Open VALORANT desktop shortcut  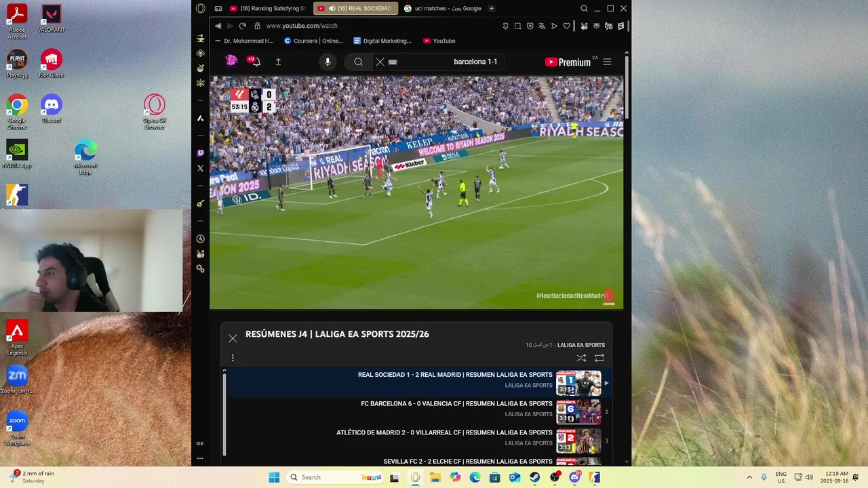click(x=51, y=18)
